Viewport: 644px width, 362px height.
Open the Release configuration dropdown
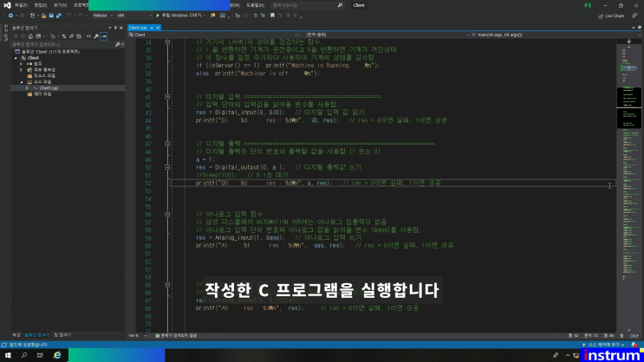(102, 16)
